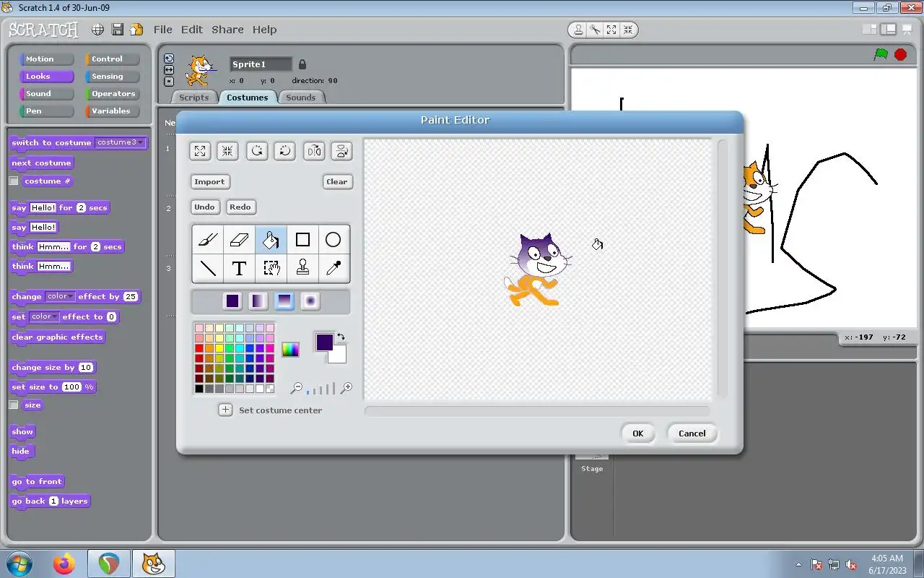Image resolution: width=924 pixels, height=578 pixels.
Task: Open the Sensing block category
Action: 113,77
